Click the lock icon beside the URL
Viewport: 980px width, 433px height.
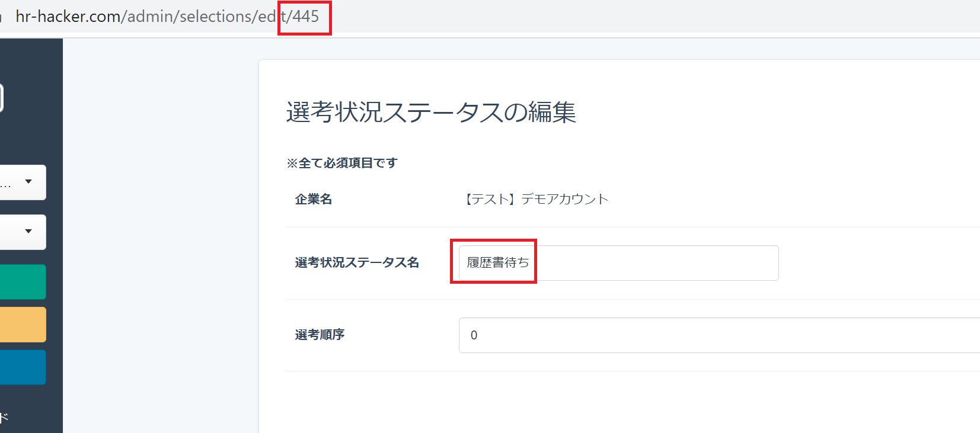coord(1,17)
